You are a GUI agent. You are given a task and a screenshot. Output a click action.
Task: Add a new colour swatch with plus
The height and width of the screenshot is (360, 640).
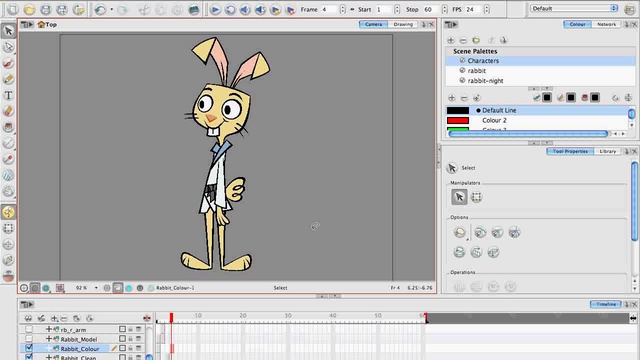point(451,98)
